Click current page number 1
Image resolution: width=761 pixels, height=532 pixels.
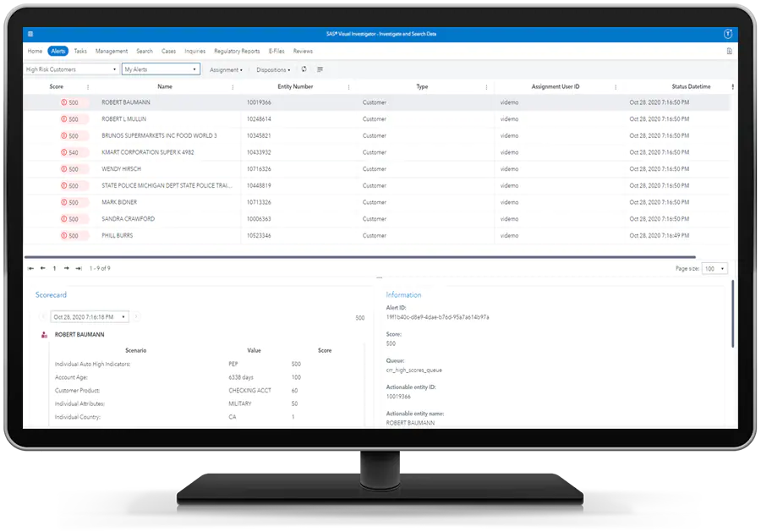click(54, 268)
